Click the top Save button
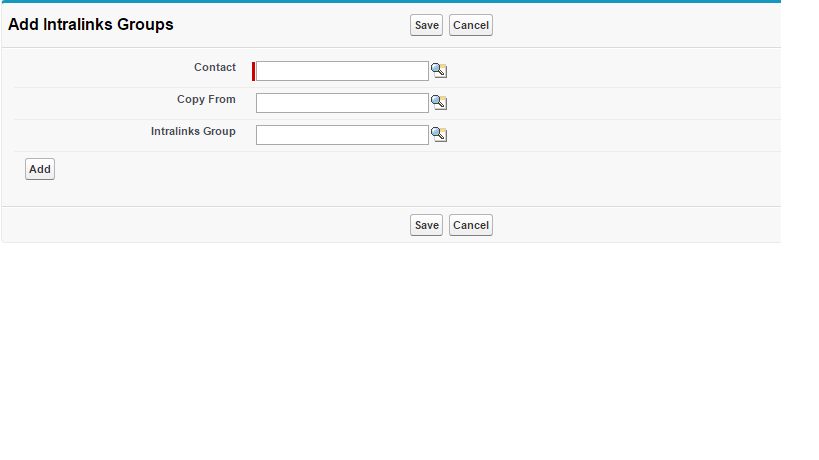 tap(426, 25)
